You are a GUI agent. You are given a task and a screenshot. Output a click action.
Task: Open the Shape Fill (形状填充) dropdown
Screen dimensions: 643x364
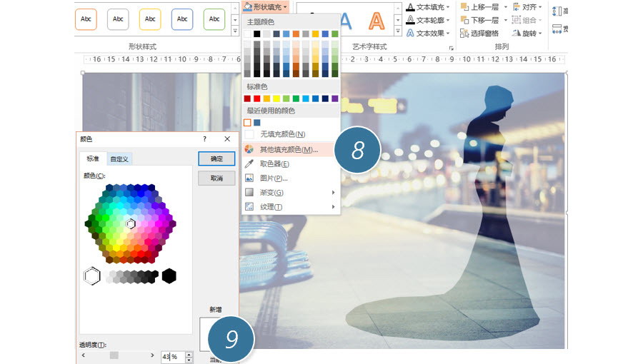tap(266, 6)
